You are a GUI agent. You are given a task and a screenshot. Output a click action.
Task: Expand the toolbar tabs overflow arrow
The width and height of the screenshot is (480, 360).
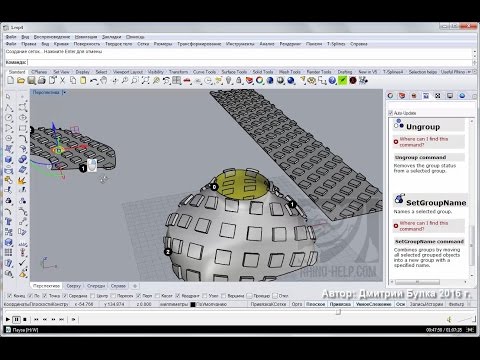(x=470, y=72)
